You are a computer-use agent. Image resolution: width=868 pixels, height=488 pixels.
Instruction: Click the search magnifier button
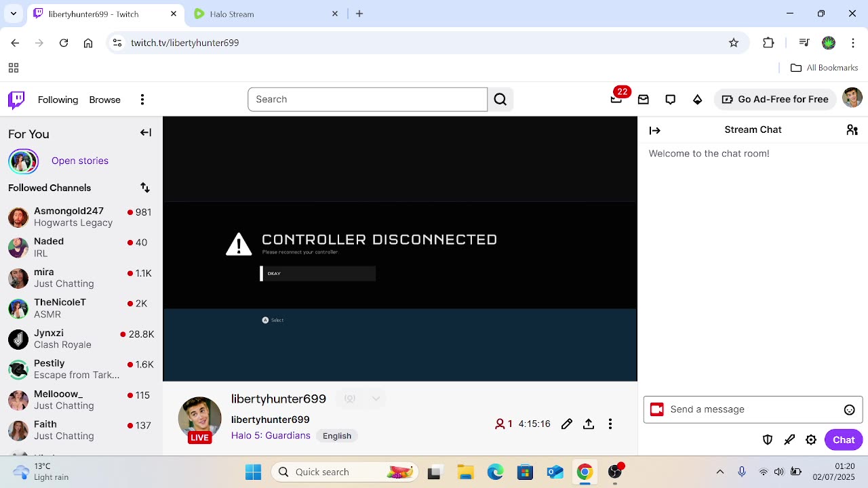[500, 100]
